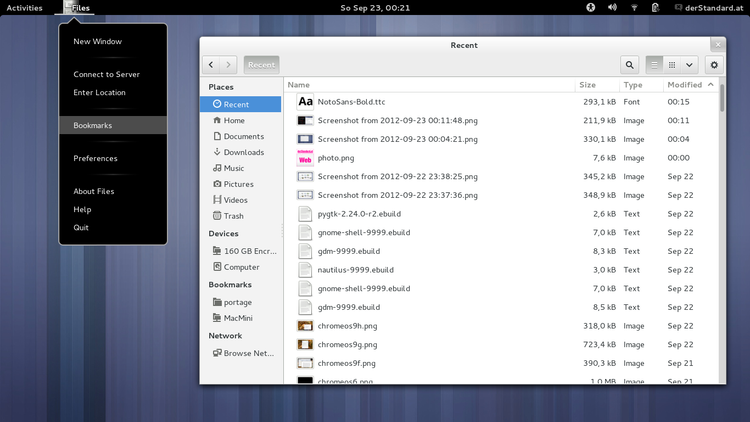Switch to icon grid view
Image resolution: width=750 pixels, height=422 pixels.
tap(672, 64)
